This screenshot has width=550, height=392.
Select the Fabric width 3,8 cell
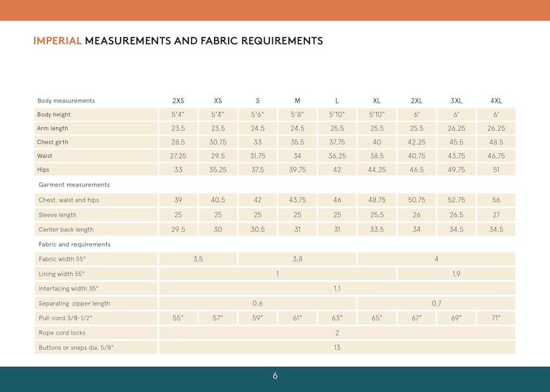click(297, 259)
